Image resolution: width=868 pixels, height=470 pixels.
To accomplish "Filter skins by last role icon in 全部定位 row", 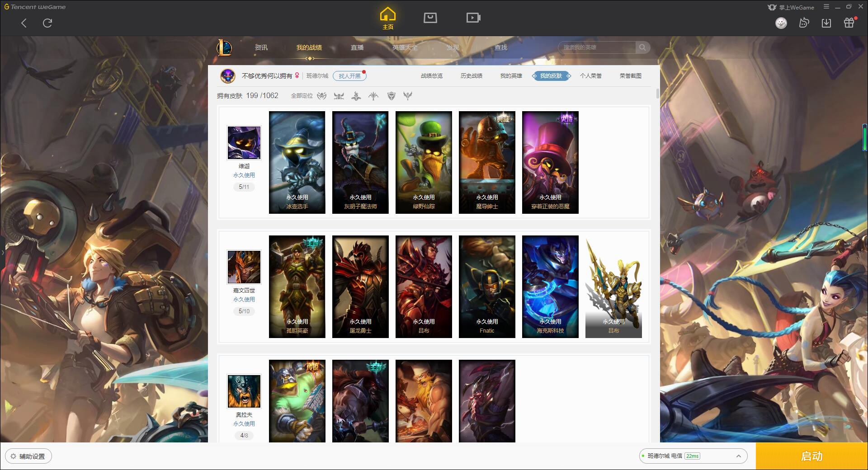I will click(408, 96).
